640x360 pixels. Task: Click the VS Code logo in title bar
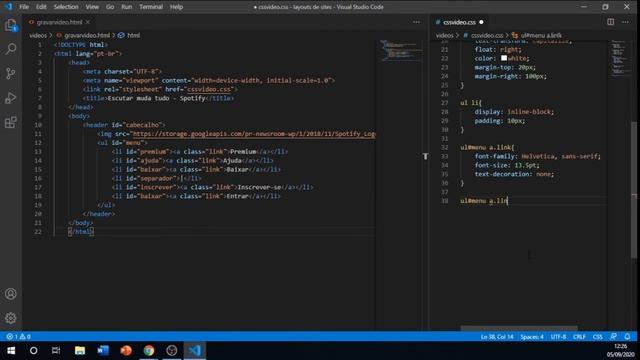coord(8,7)
